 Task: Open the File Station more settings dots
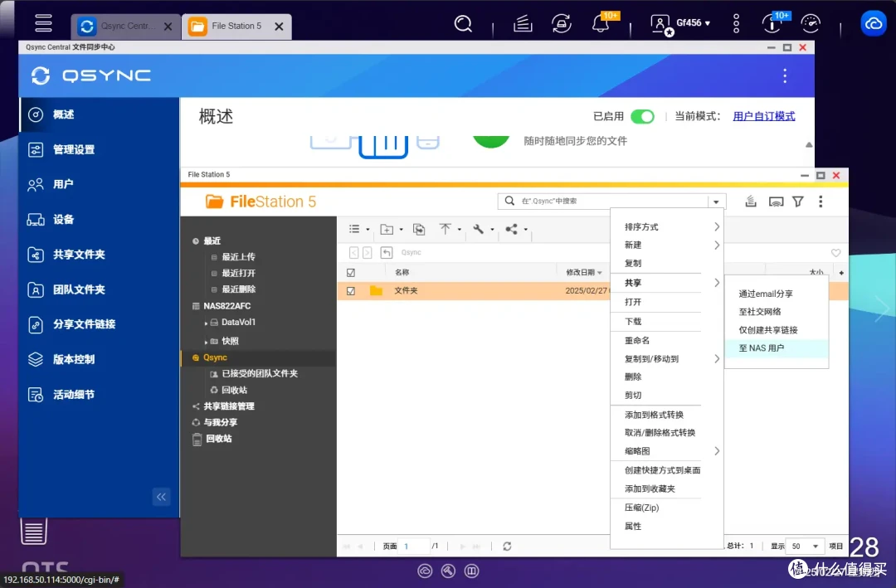[x=821, y=202]
